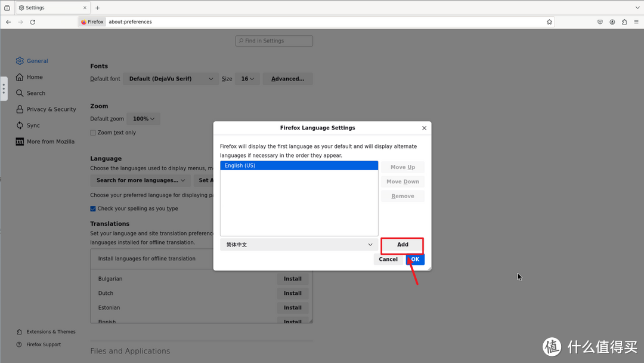Reload the current page
Screen dimensions: 644x363
32,21
